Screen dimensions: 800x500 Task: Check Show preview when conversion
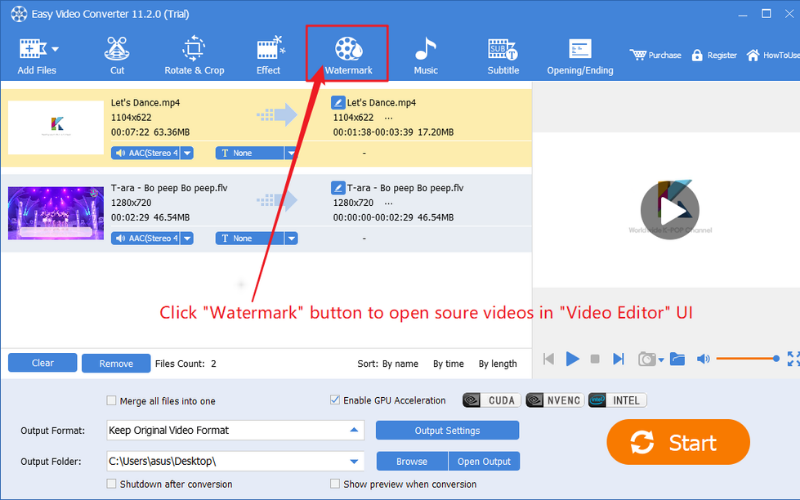coord(335,483)
